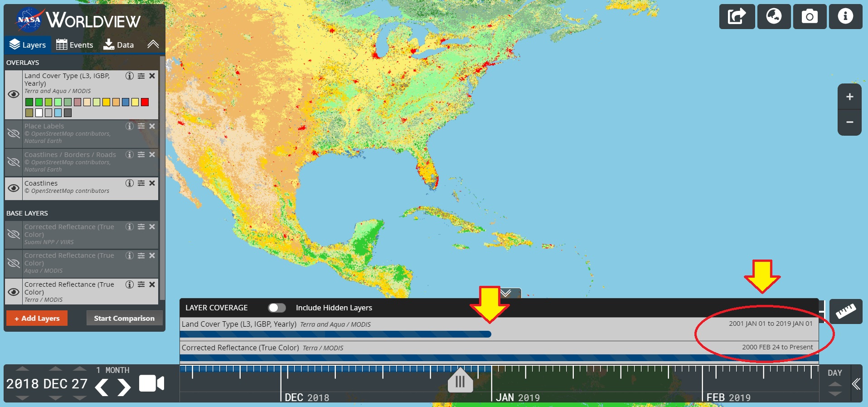This screenshot has height=407, width=868.
Task: Zoom in the map with plus button
Action: [850, 97]
